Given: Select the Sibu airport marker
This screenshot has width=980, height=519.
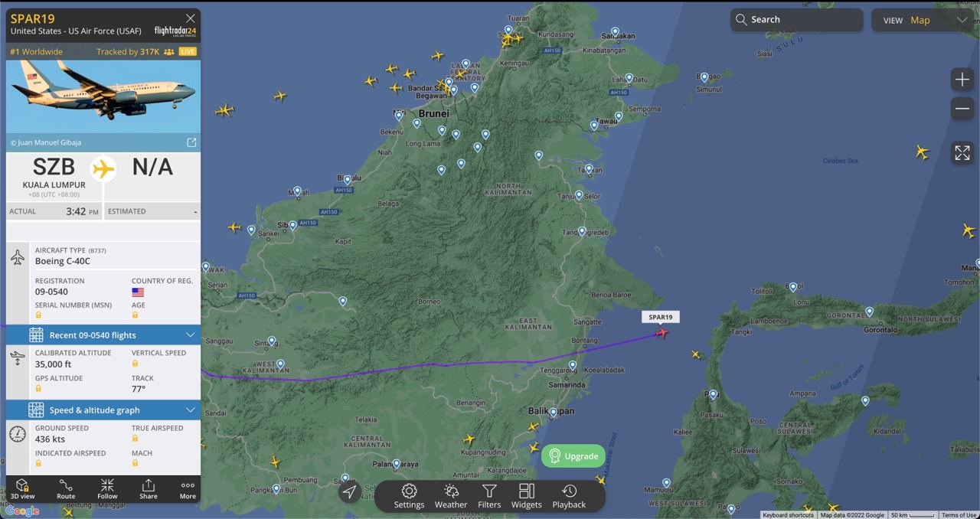Looking at the screenshot, I should [292, 225].
